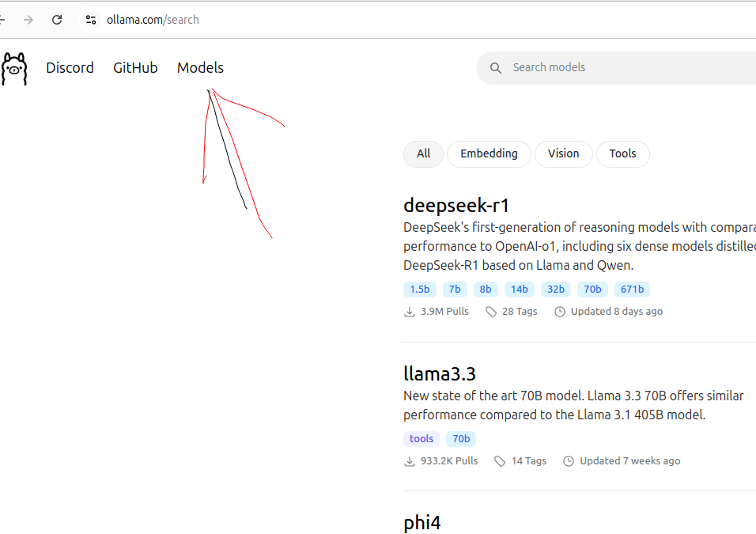Open the Discord link
The image size is (756, 534).
point(70,67)
